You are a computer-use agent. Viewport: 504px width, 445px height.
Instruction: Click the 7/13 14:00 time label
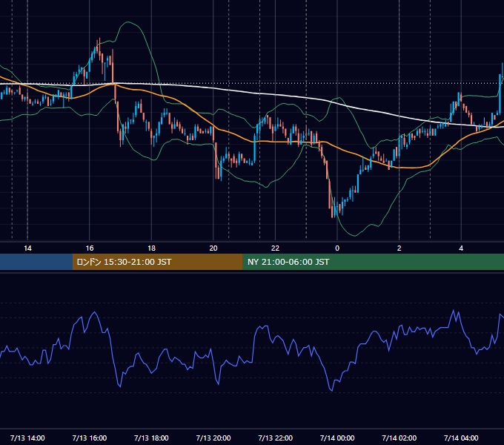point(27,438)
